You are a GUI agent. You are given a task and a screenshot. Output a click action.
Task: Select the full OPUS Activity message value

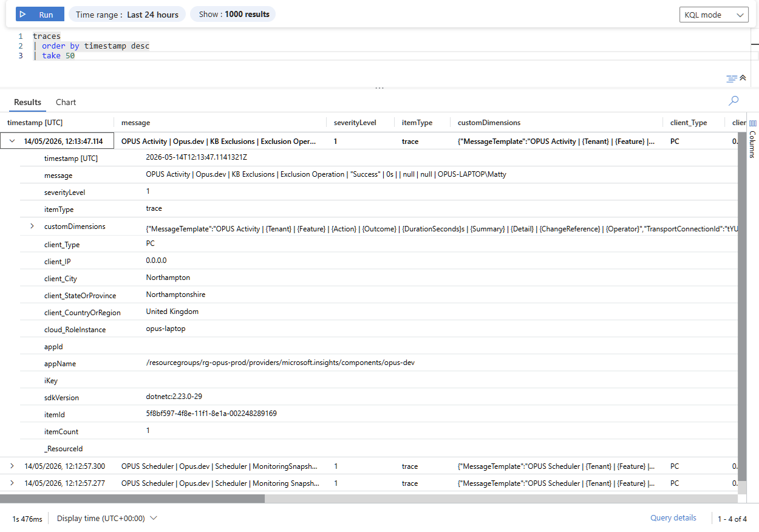tap(326, 174)
